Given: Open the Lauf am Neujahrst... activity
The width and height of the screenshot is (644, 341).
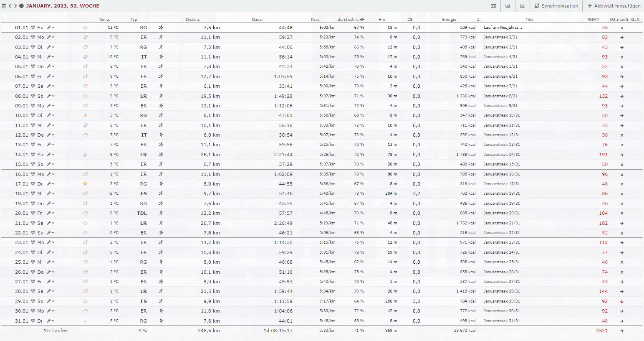Looking at the screenshot, I should point(503,28).
